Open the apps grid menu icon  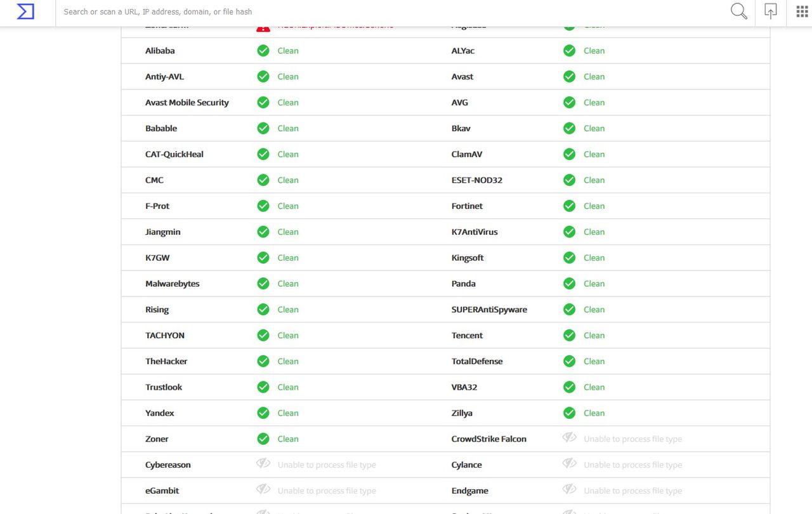[x=802, y=11]
